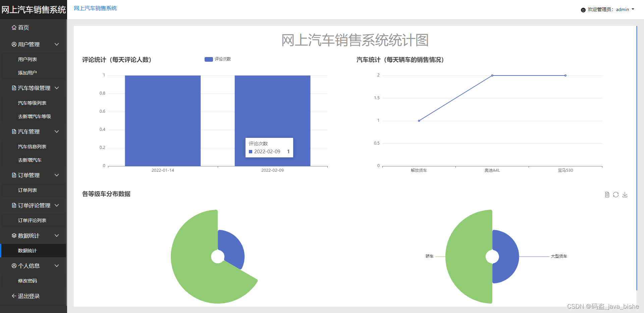Collapse the 数据统计 parent menu chevron
This screenshot has height=313, width=644.
click(57, 236)
